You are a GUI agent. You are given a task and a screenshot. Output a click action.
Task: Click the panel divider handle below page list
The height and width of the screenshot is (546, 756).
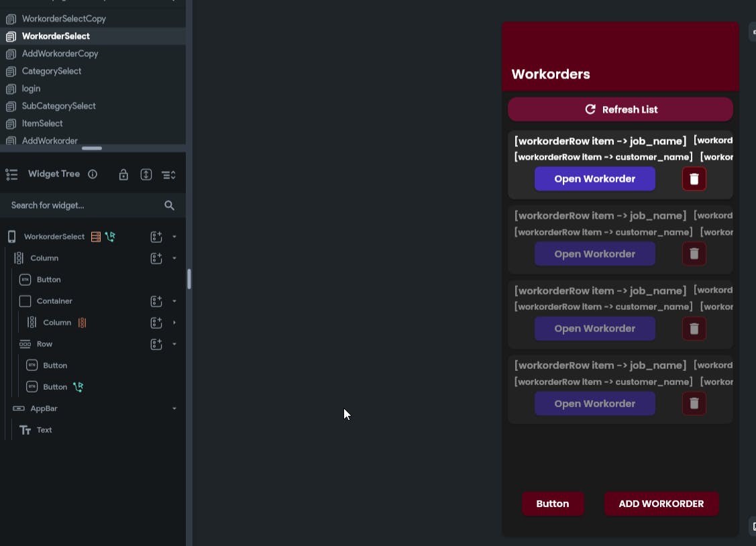coord(92,148)
